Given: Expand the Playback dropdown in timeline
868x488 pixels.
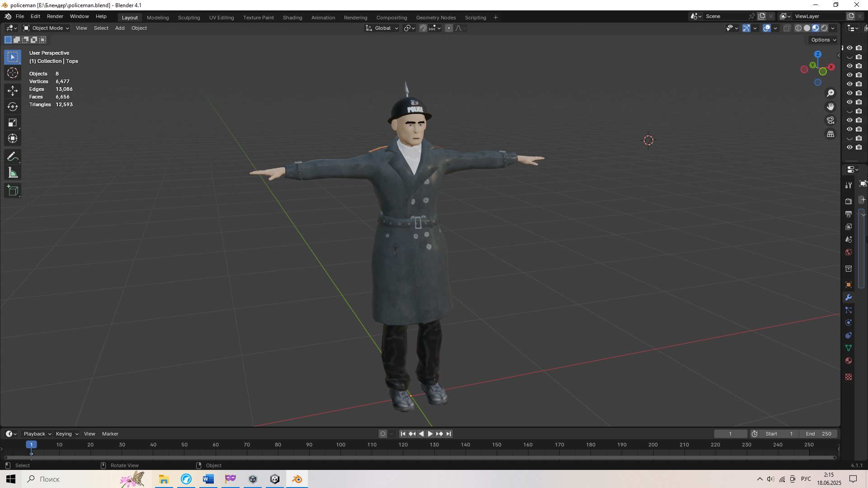Looking at the screenshot, I should (37, 434).
